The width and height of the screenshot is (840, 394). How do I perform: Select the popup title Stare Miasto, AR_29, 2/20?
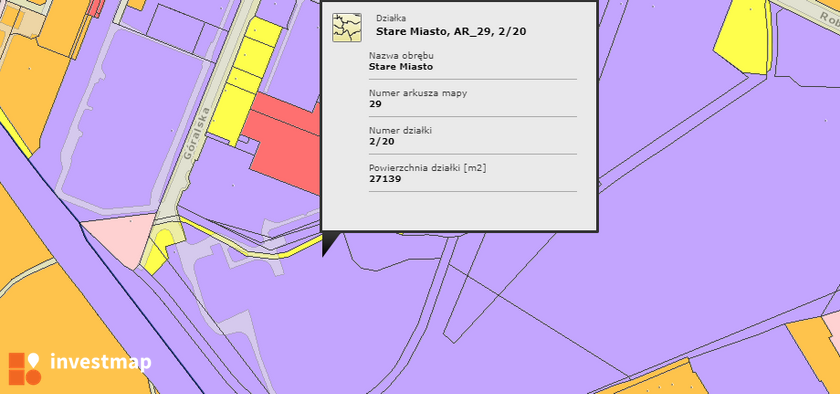[x=451, y=32]
